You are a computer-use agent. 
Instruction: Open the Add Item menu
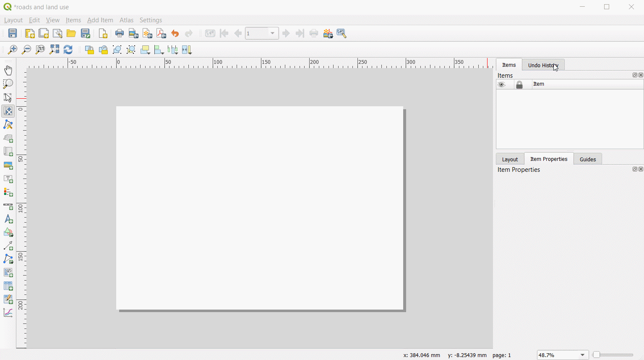click(x=100, y=20)
